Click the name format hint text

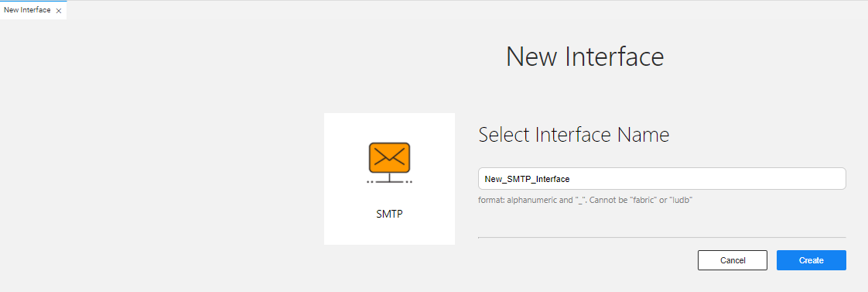[x=586, y=200]
